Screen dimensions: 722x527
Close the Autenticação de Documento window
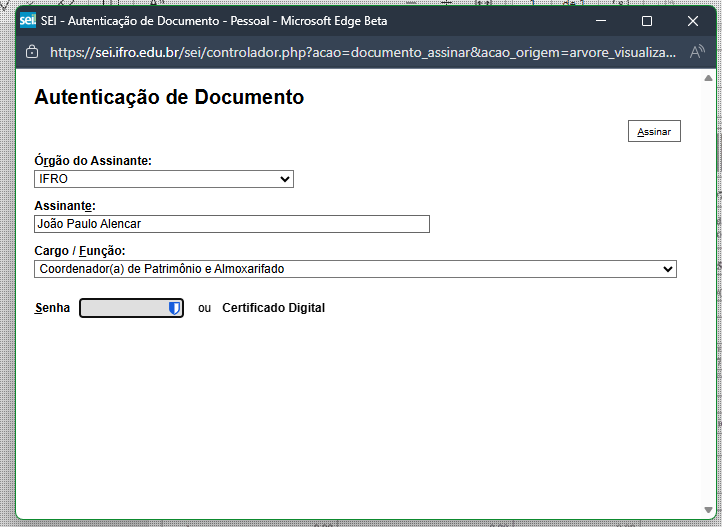pos(693,20)
